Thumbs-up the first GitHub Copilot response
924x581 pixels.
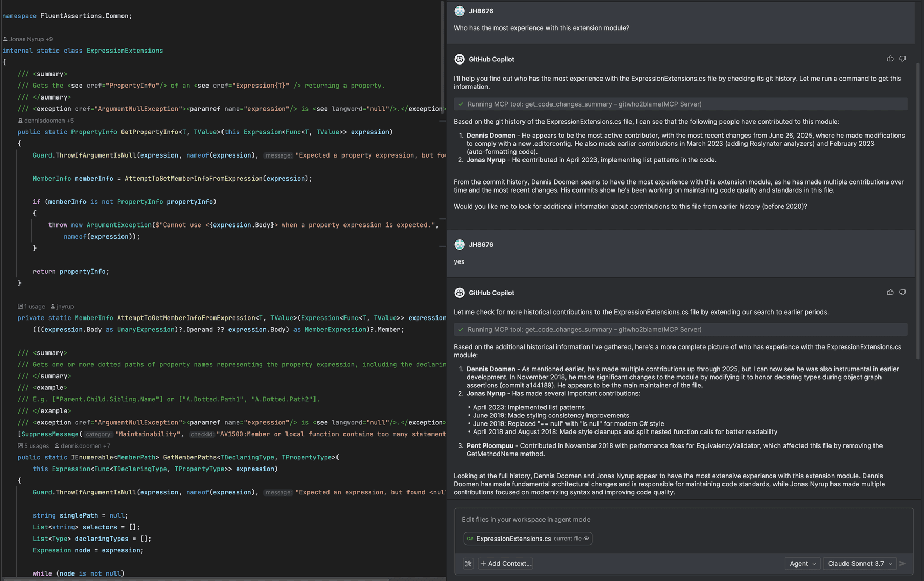click(x=890, y=59)
